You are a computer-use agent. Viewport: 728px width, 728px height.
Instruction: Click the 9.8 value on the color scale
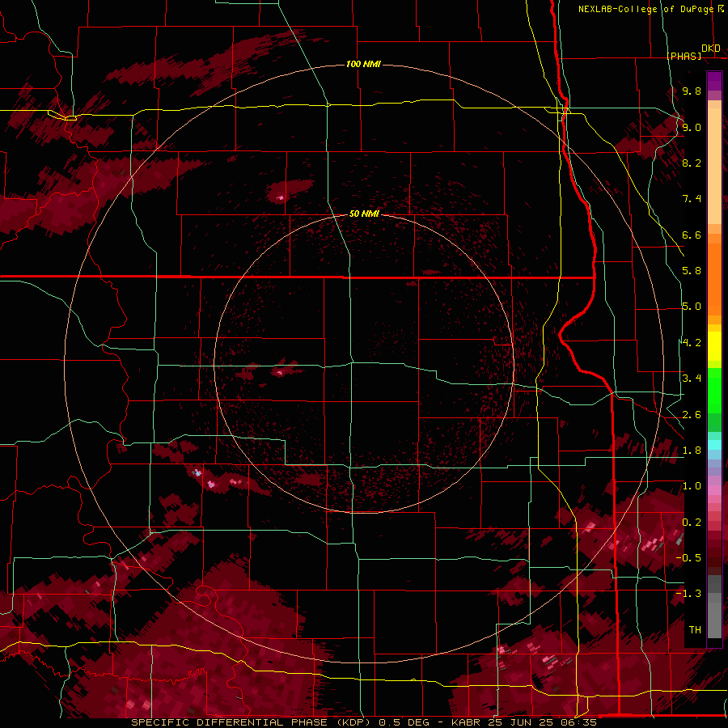[692, 91]
